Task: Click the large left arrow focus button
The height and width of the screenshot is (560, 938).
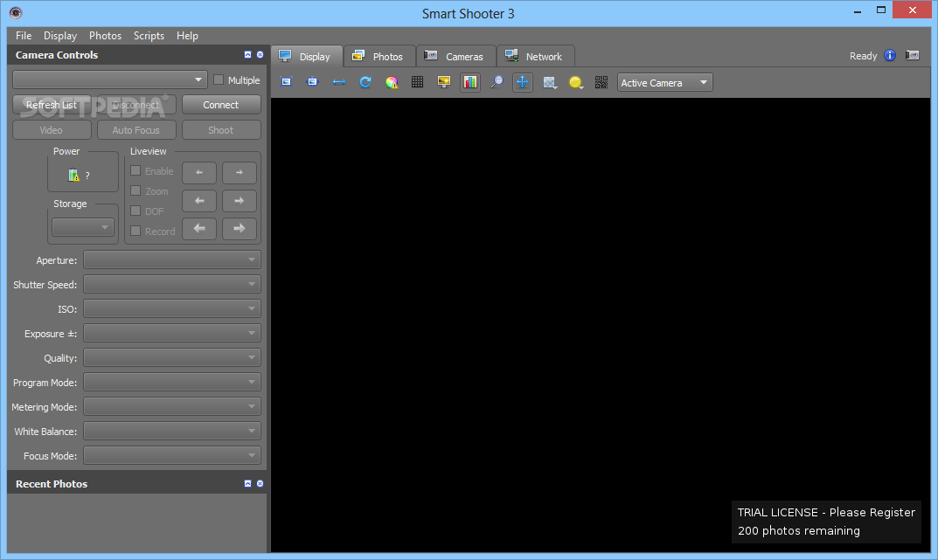Action: click(x=199, y=228)
